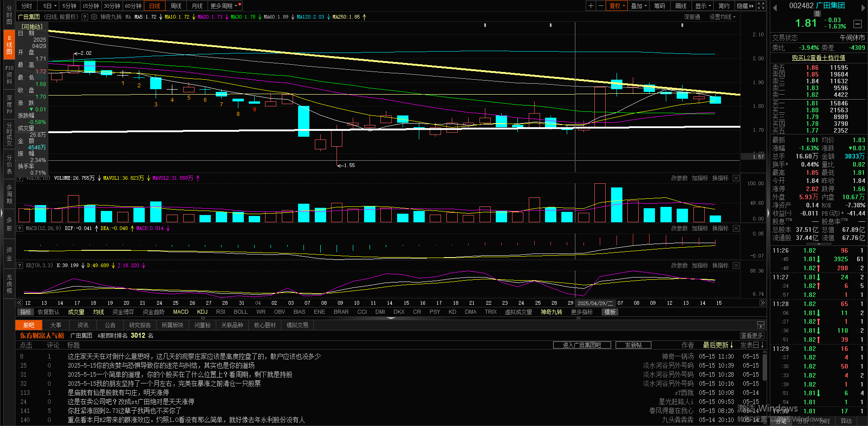This screenshot has height=426, width=868.
Task: Open help for the KDJ indicator panel
Action: click(20, 266)
